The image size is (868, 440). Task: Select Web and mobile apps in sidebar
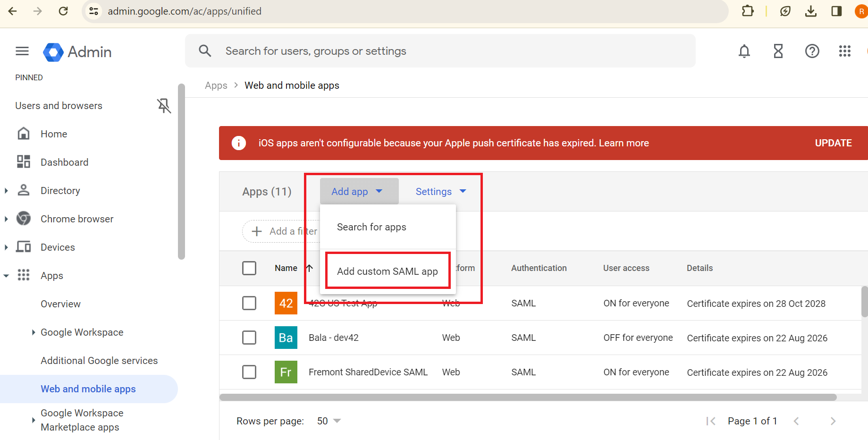coord(88,389)
